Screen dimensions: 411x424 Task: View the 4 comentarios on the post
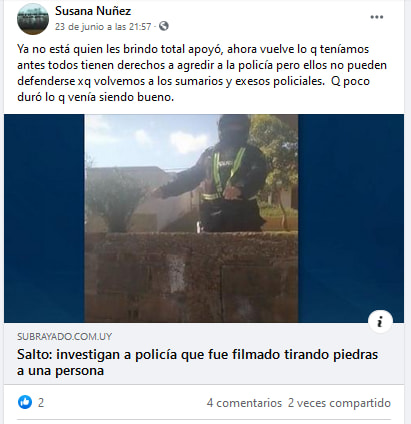[244, 403]
